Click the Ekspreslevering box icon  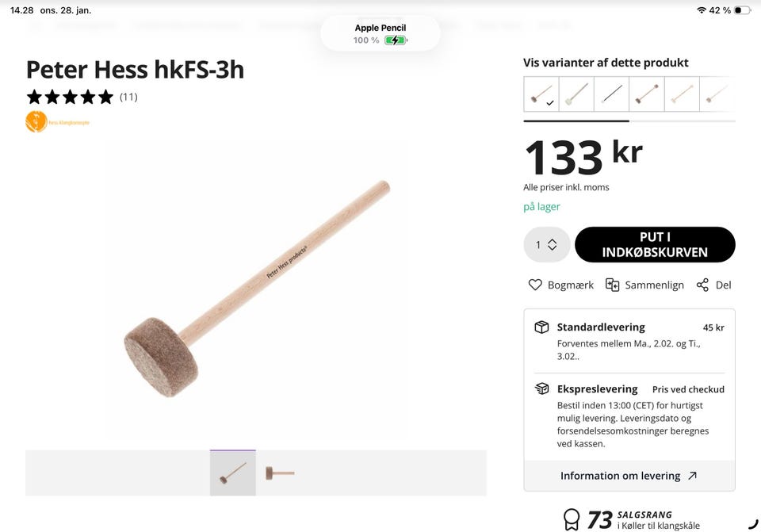(x=542, y=388)
